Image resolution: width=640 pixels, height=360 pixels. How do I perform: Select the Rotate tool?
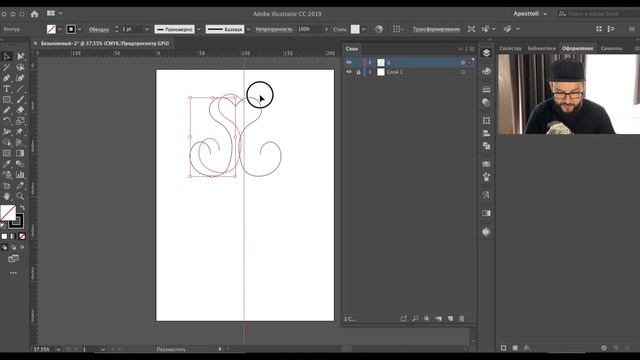pos(7,121)
